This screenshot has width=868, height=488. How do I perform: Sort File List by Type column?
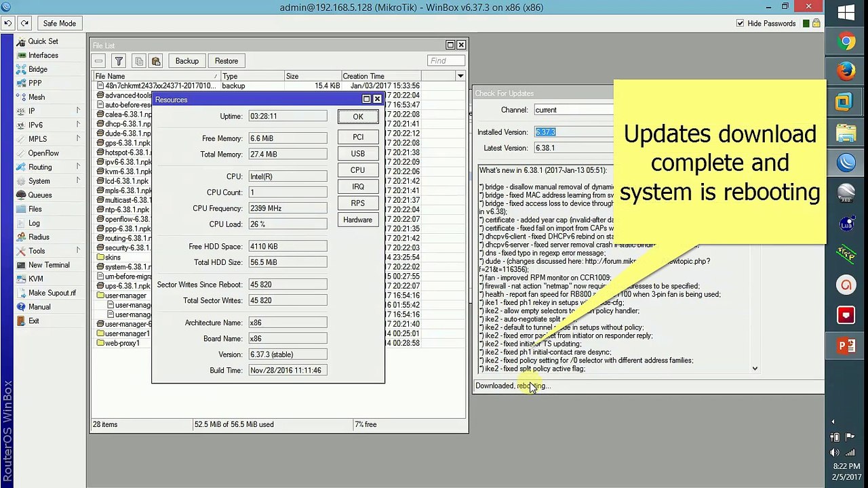pos(252,77)
